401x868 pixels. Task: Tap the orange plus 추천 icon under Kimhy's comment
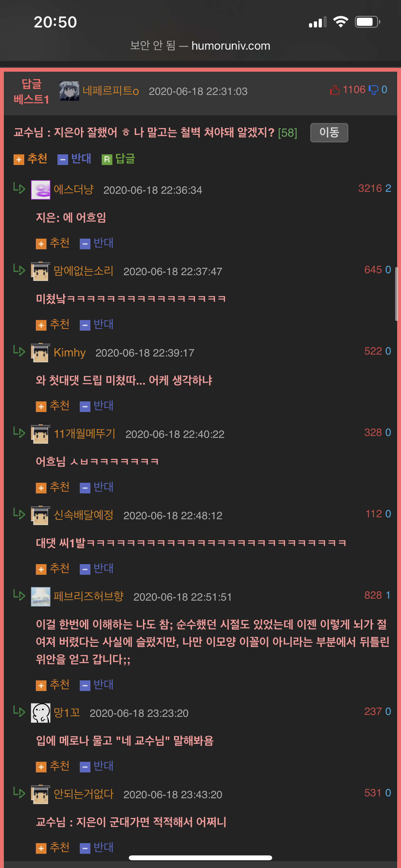[41, 406]
